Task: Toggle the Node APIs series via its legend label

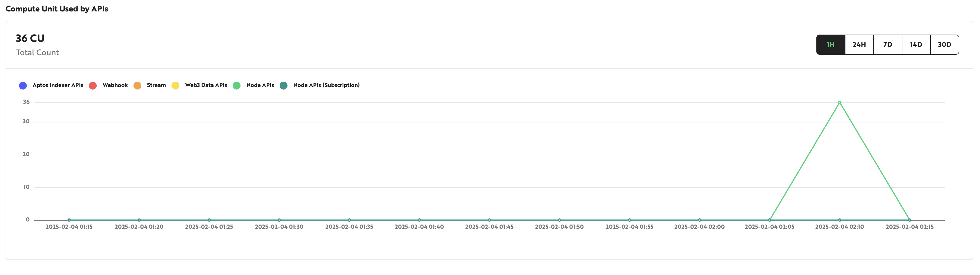Action: (260, 85)
